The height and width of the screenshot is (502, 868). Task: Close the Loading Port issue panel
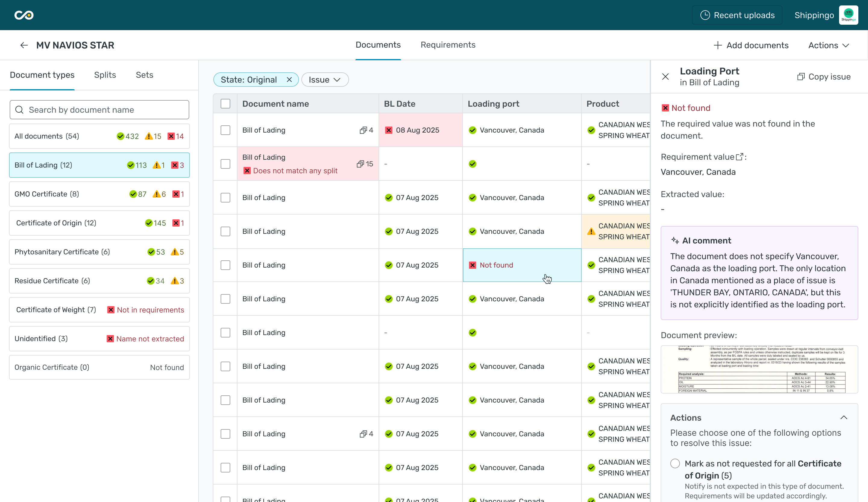[665, 77]
